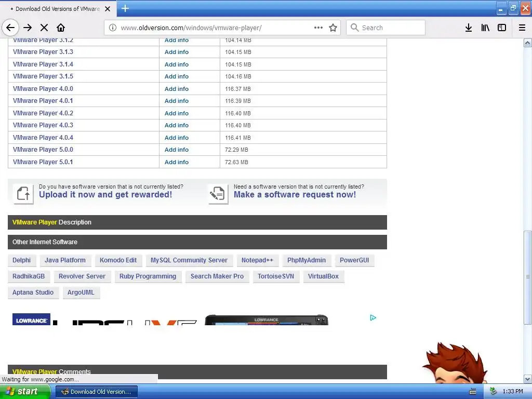Click the software request document icon
Viewport: 532px width, 399px height.
(x=218, y=194)
